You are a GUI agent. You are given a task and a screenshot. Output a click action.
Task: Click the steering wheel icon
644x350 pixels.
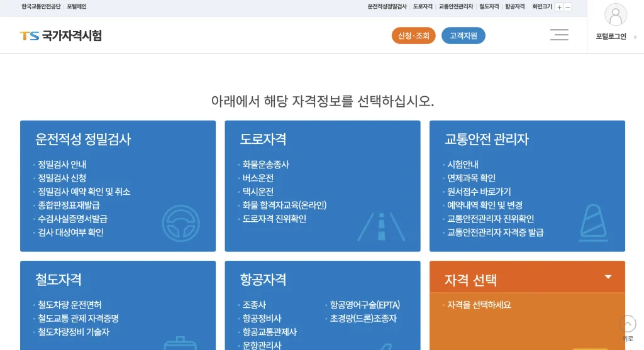click(x=180, y=223)
